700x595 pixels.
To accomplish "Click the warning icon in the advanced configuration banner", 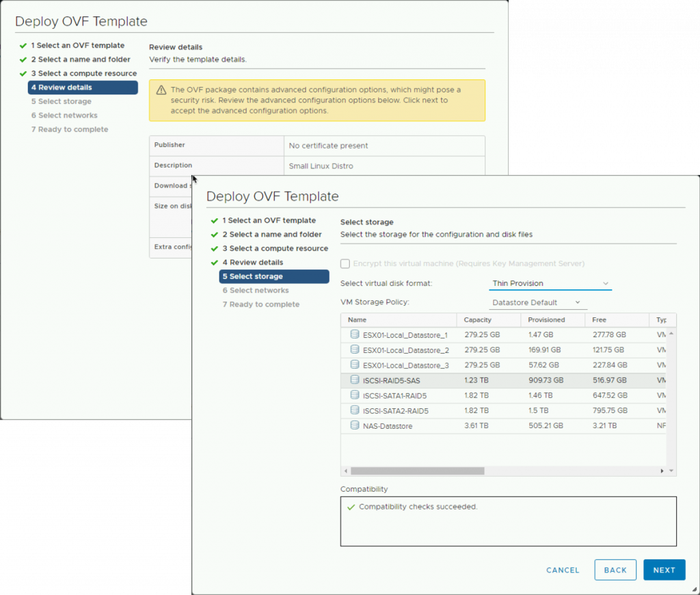I will coord(161,90).
